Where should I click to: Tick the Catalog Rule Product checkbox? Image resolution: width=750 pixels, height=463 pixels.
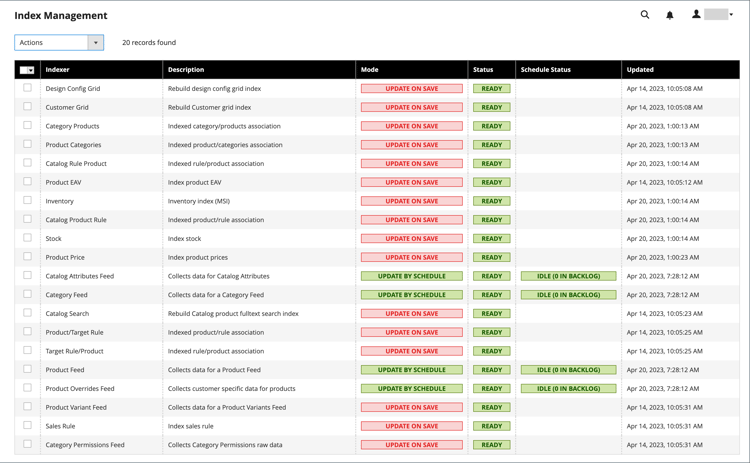tap(27, 163)
